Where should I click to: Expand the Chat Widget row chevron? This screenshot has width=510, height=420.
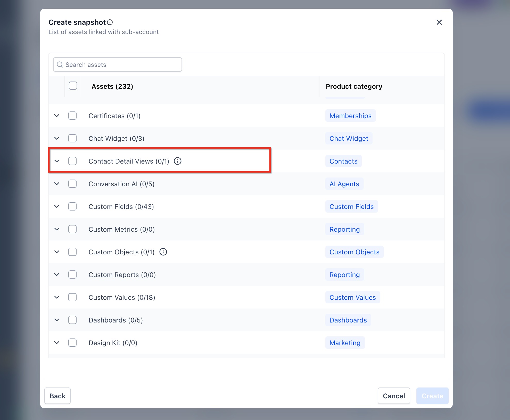click(x=57, y=138)
